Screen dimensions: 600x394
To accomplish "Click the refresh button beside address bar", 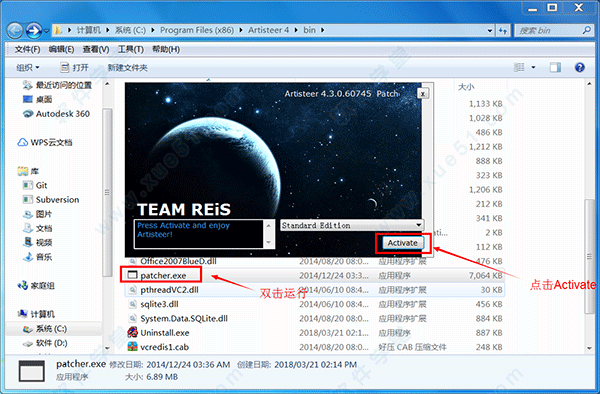I will pos(503,31).
